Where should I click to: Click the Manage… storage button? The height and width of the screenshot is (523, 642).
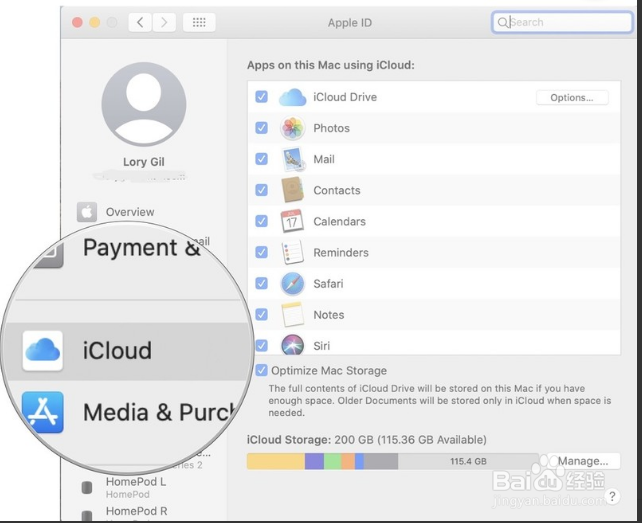click(x=583, y=461)
